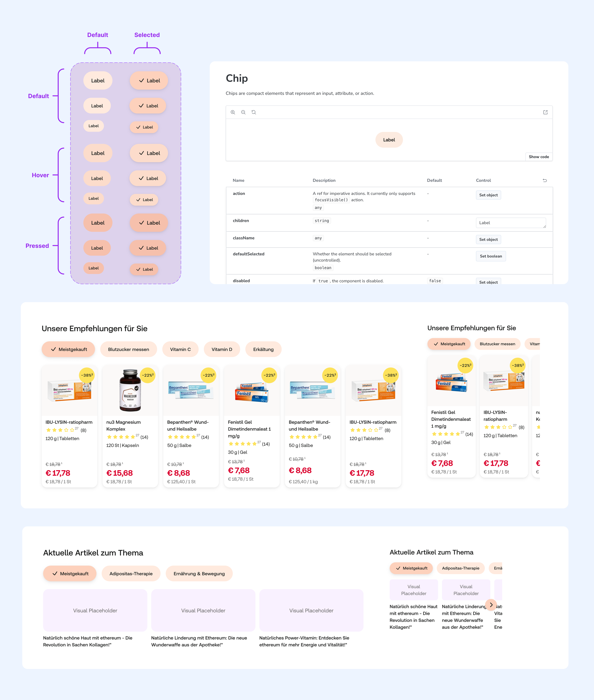Click the -38% discount badge on first product
Screen dimensions: 594x700
point(87,375)
